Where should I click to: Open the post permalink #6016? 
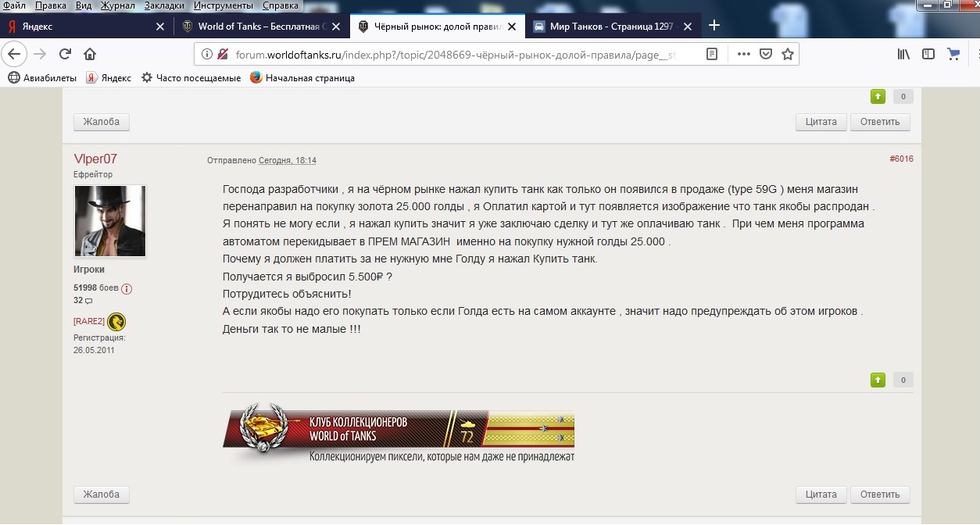tap(901, 159)
